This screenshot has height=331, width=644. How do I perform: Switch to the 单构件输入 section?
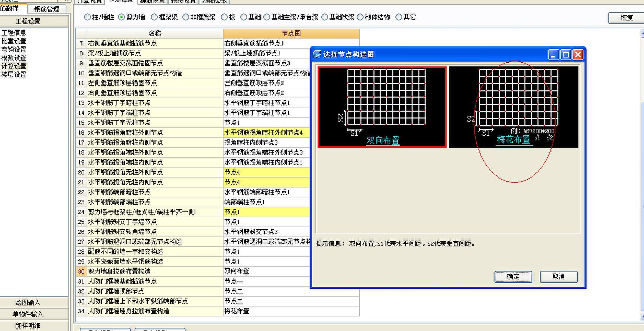pyautogui.click(x=34, y=314)
